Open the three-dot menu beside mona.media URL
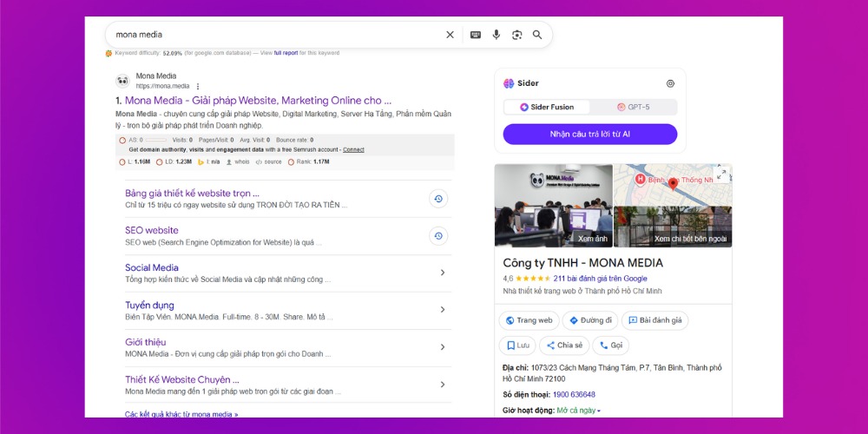Screen dimensions: 868x434 [x=198, y=86]
